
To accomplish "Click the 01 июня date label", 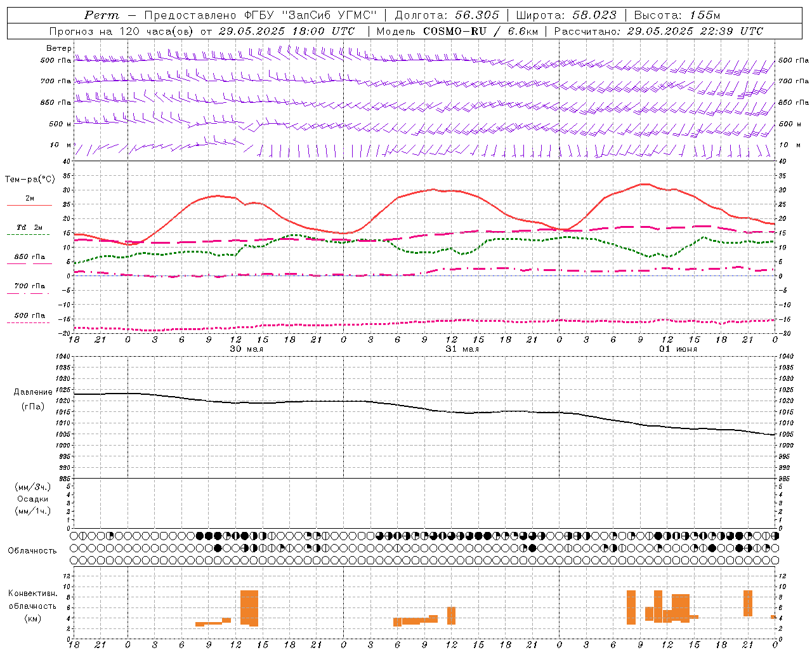I will point(678,349).
